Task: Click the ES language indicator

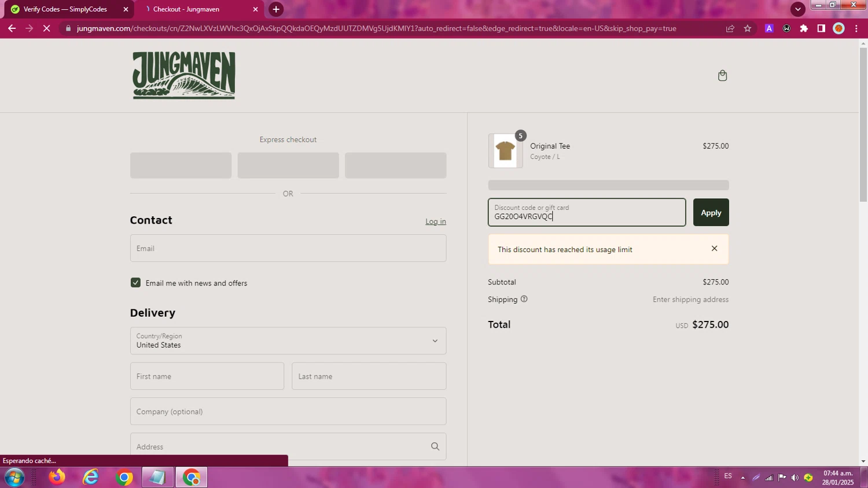Action: (x=728, y=476)
